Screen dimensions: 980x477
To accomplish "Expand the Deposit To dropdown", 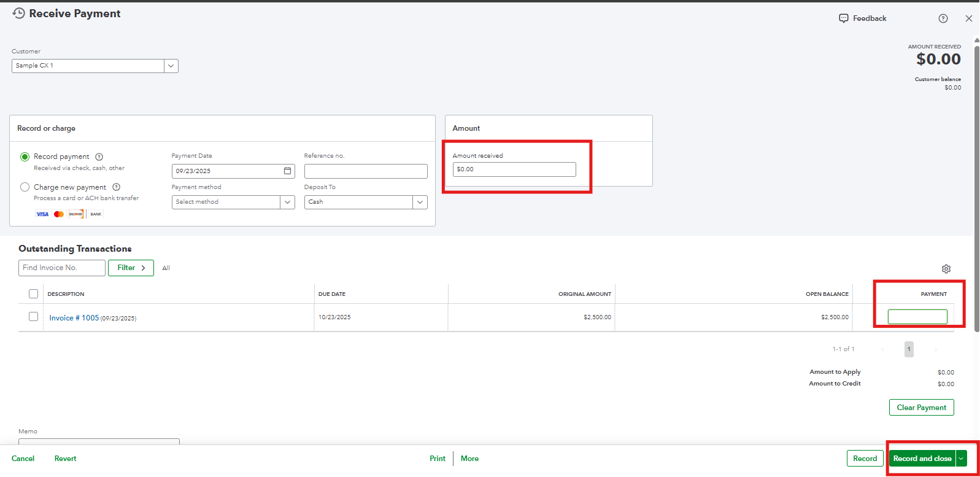I will pyautogui.click(x=420, y=202).
